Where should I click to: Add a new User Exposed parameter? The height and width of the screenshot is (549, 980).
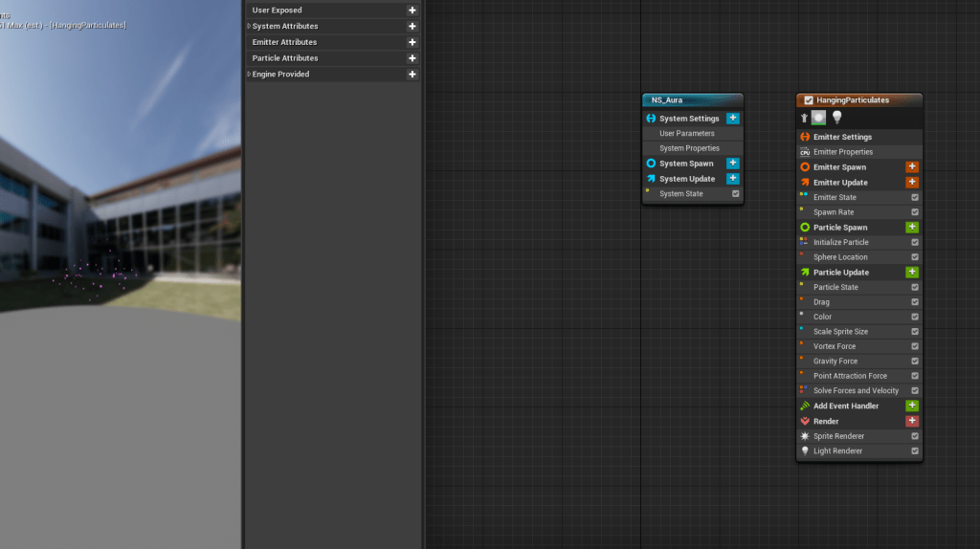tap(412, 11)
